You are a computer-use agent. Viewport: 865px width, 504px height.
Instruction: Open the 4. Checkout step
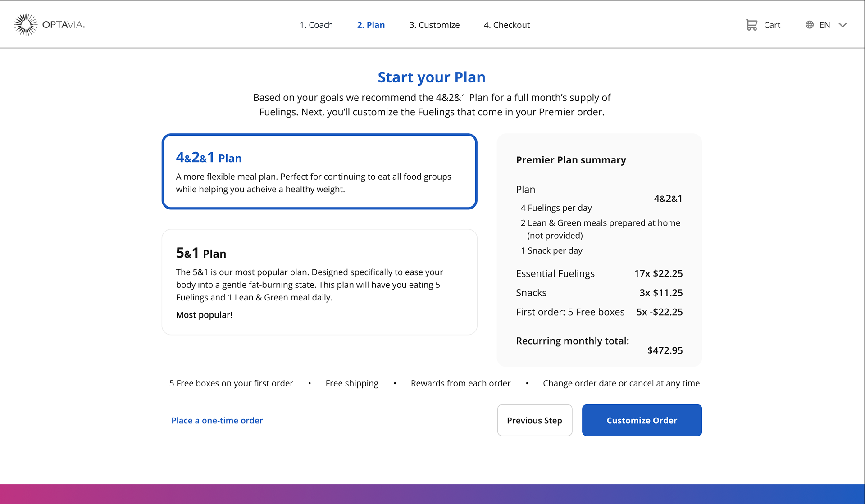506,25
